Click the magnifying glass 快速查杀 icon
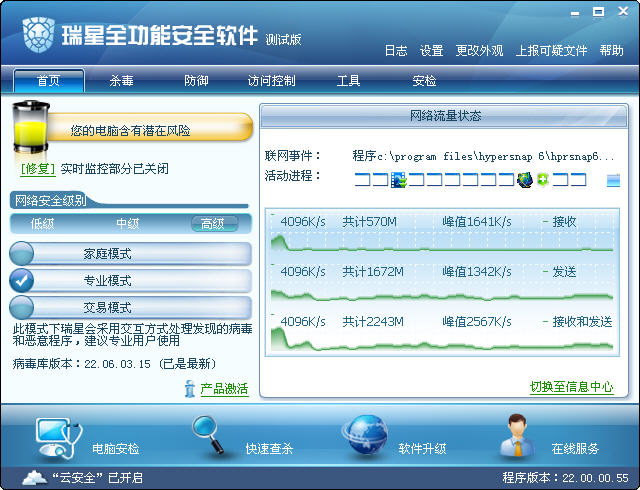 click(209, 434)
